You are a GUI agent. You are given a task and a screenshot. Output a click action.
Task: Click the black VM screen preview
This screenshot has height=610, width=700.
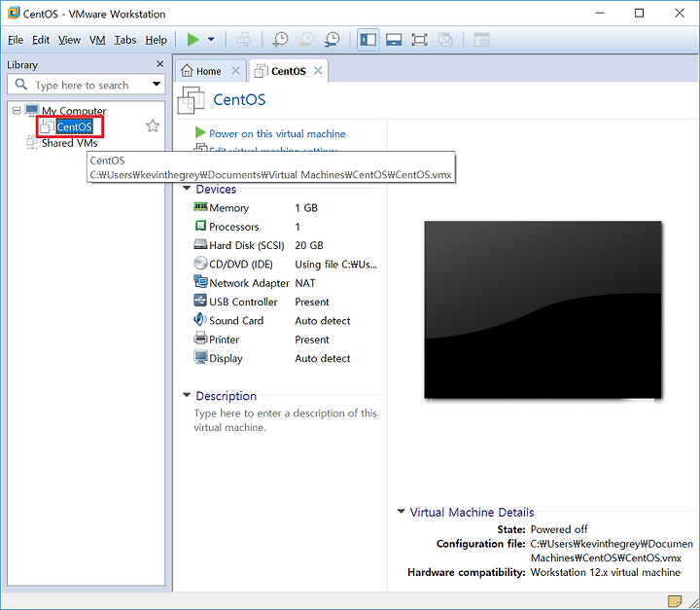coord(542,309)
